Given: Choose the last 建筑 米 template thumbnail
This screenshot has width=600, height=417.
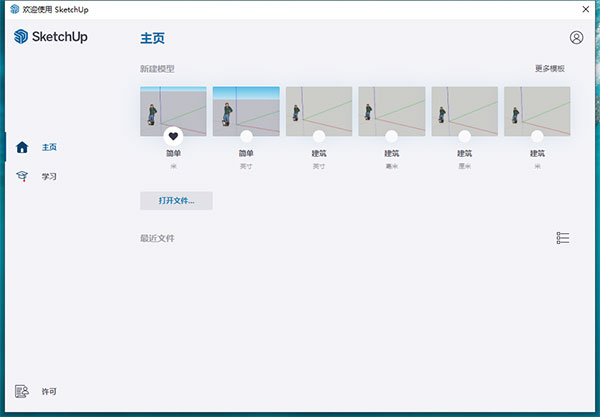Looking at the screenshot, I should pos(537,108).
